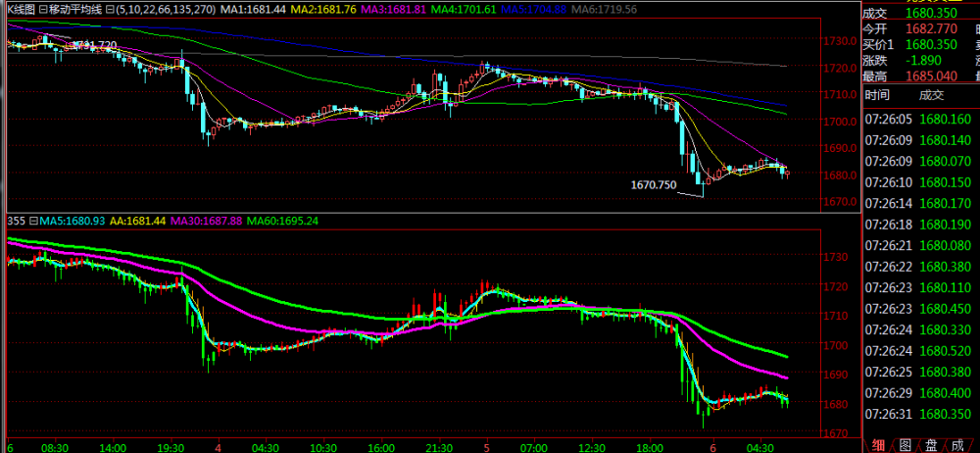The image size is (980, 453).
Task: Click the MA60:1695.24 sub-chart legend
Action: click(x=284, y=221)
